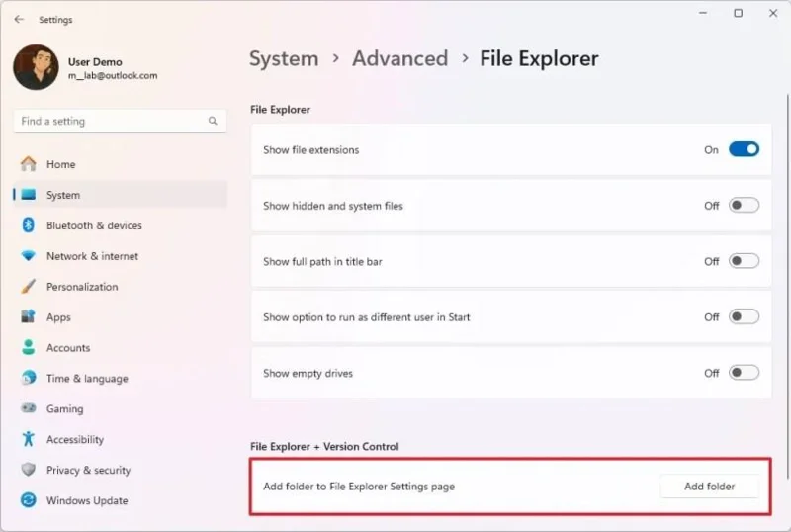The height and width of the screenshot is (532, 791).
Task: Enable Show empty drives toggle
Action: click(x=744, y=373)
